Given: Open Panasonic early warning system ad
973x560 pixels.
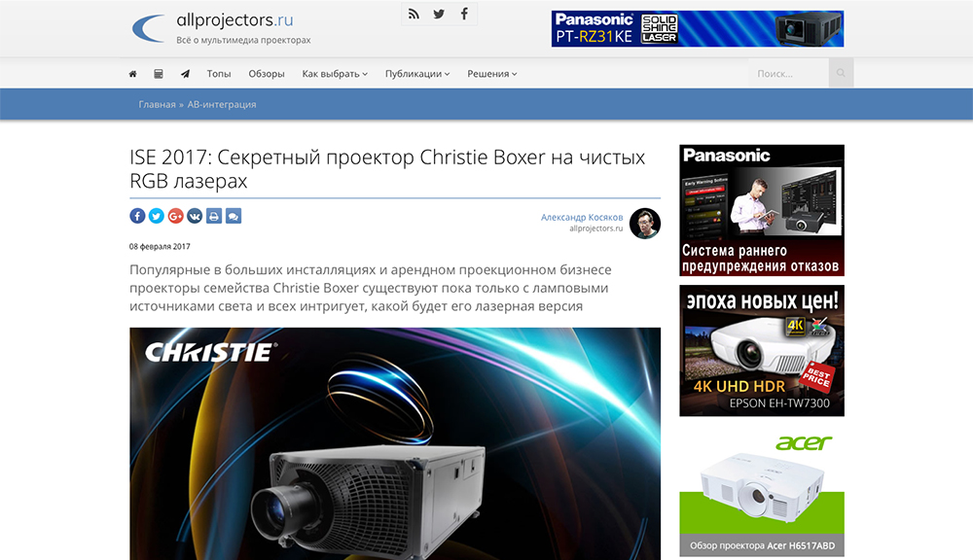Looking at the screenshot, I should [762, 210].
